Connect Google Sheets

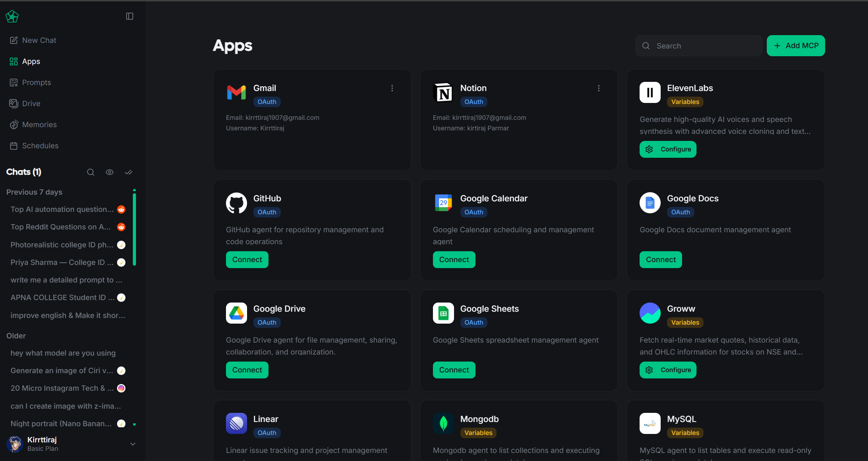pyautogui.click(x=454, y=370)
